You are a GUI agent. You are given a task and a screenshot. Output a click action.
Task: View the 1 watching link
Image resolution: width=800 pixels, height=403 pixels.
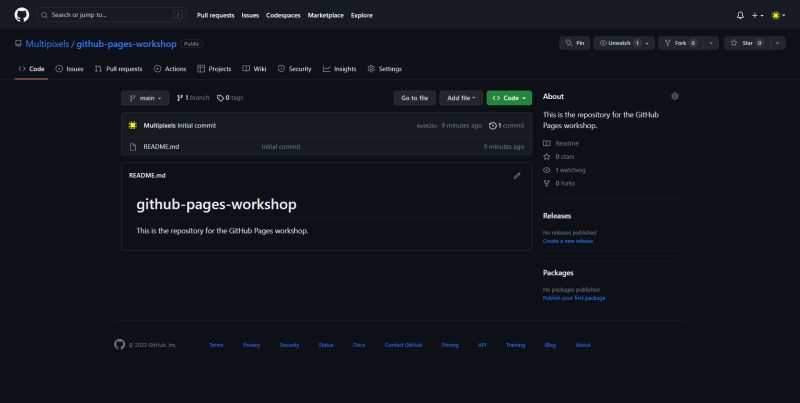(564, 170)
